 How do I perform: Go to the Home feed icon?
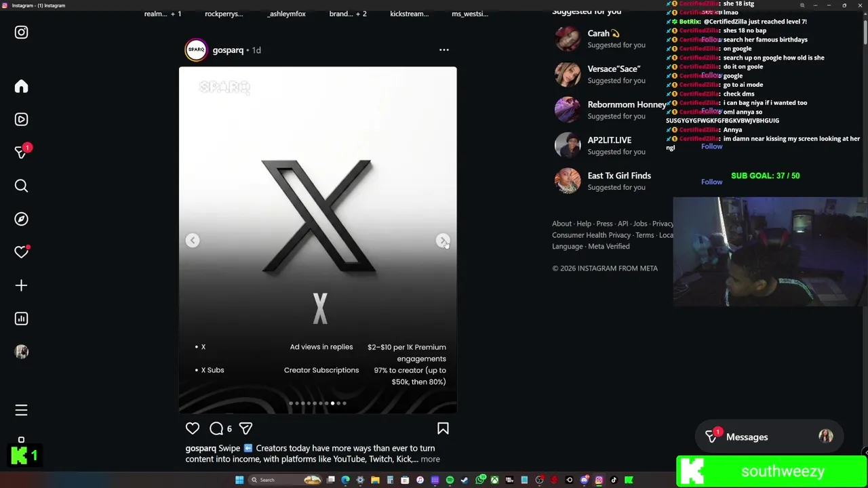[21, 86]
